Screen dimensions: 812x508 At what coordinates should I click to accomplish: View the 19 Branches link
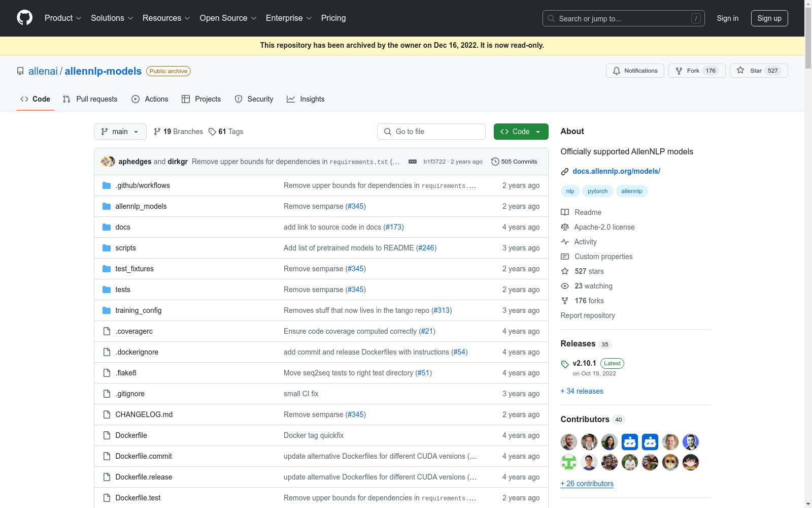pos(178,132)
